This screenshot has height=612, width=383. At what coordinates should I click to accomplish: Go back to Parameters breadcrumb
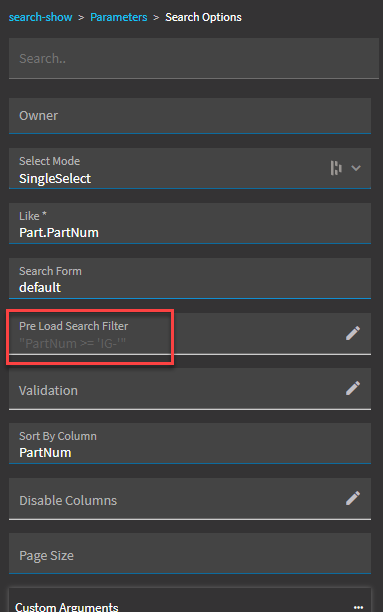(119, 17)
